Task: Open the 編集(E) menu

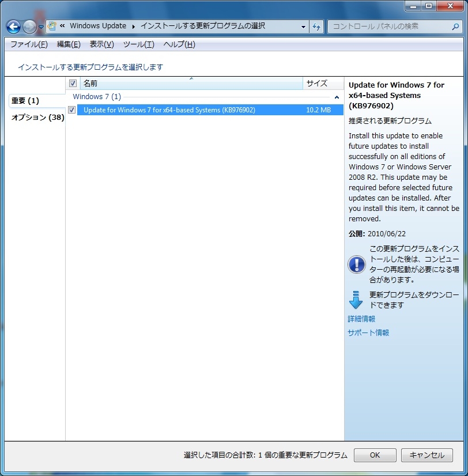Action: [x=69, y=44]
